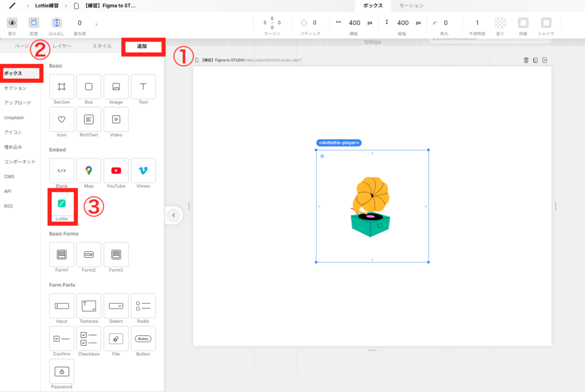Open the 塗り fill color swatch
585x392 pixels.
pos(500,23)
